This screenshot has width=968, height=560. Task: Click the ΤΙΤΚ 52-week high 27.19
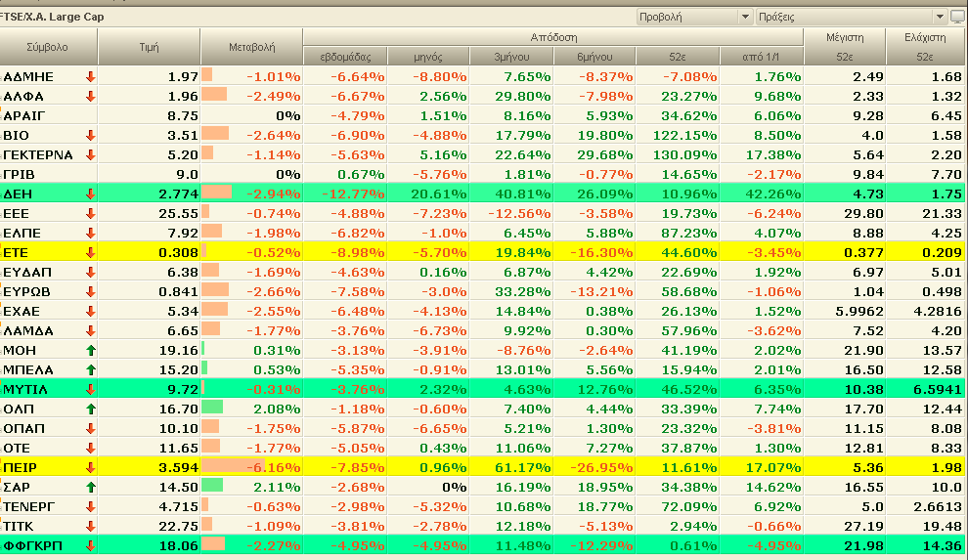[x=864, y=527]
